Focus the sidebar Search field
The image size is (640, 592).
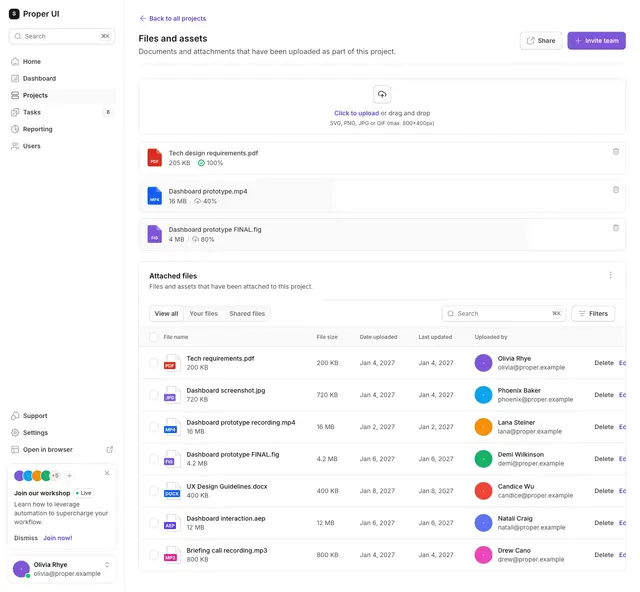(x=62, y=36)
